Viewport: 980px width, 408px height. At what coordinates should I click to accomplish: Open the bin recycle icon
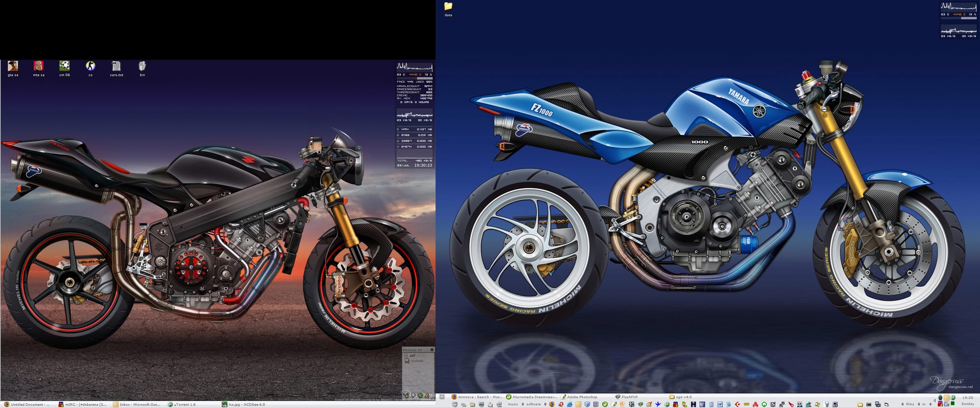(142, 68)
